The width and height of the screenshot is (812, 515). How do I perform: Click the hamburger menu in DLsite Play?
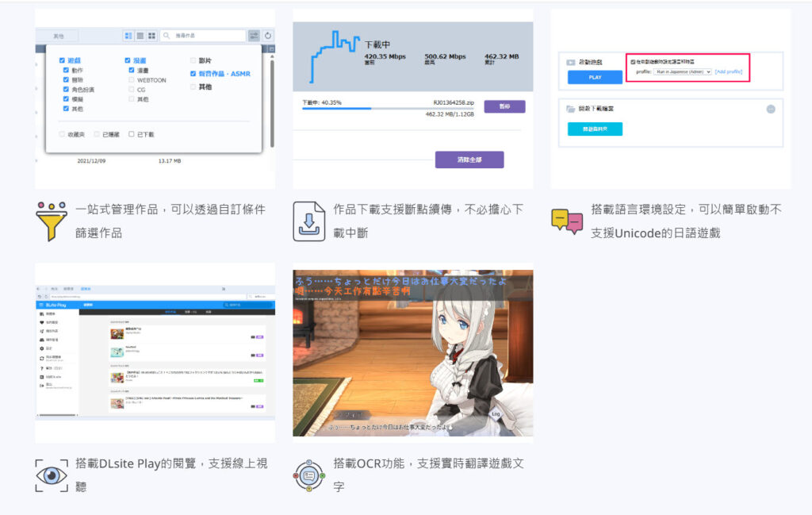[40, 305]
